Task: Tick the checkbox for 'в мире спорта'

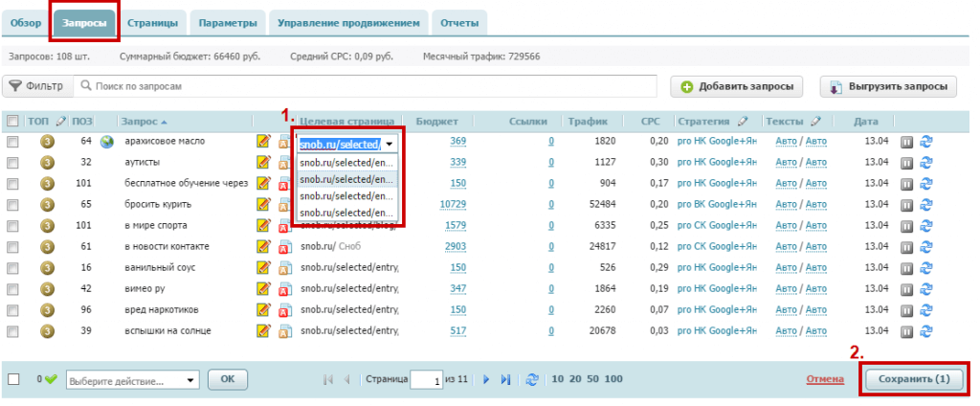Action: click(x=12, y=226)
